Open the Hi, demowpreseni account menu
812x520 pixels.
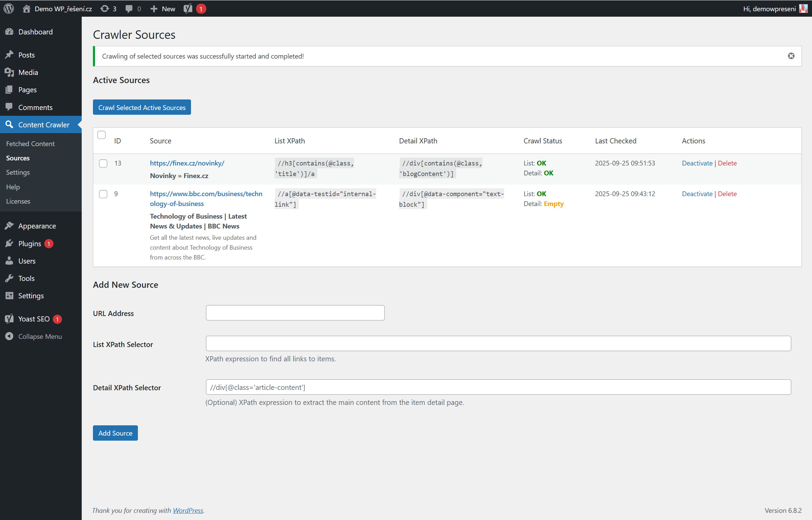point(769,9)
